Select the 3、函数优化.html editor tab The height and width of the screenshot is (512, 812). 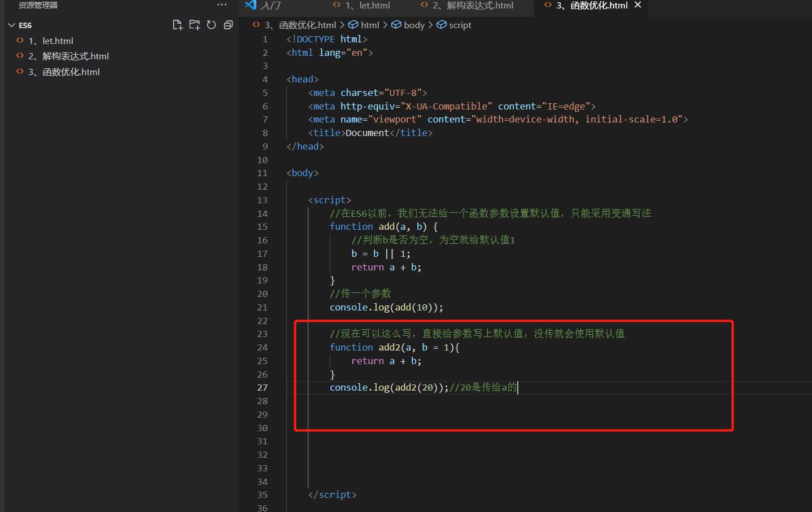(x=592, y=6)
